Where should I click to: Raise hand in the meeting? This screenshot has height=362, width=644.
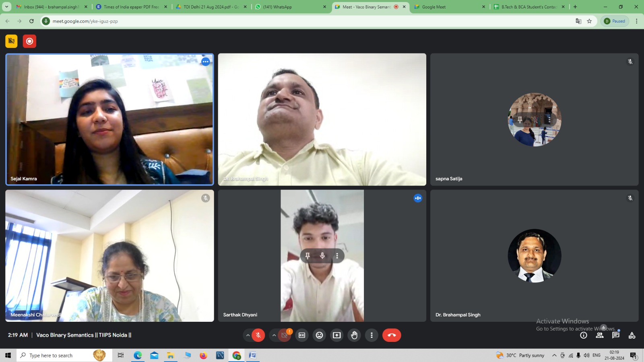(354, 335)
